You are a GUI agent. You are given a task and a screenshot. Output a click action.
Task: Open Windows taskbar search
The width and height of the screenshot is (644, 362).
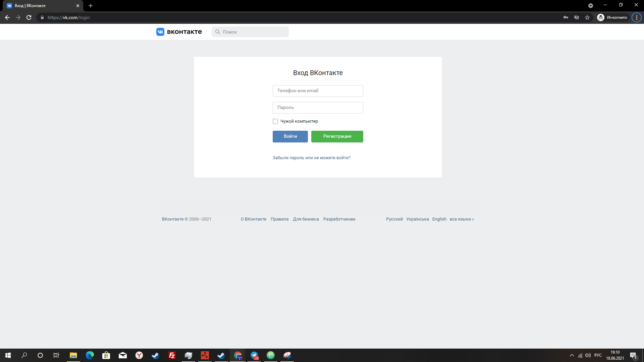coord(24,355)
